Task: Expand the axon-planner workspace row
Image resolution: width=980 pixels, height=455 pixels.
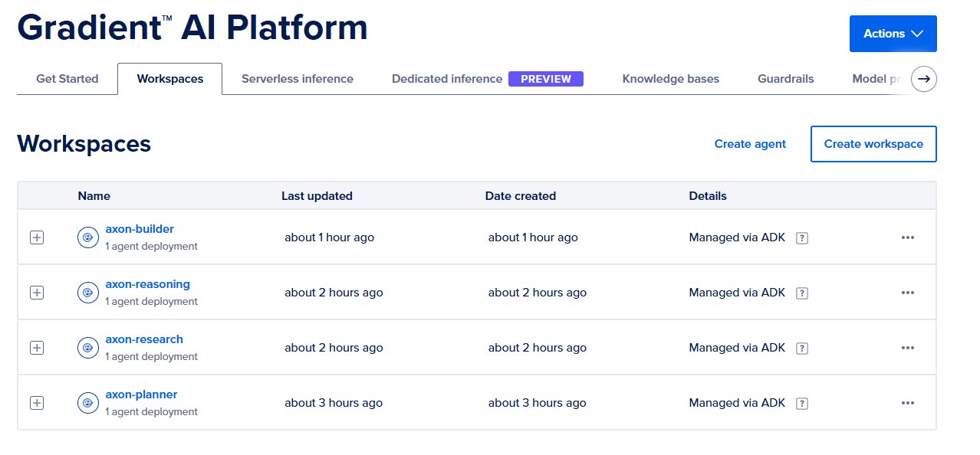Action: click(37, 403)
